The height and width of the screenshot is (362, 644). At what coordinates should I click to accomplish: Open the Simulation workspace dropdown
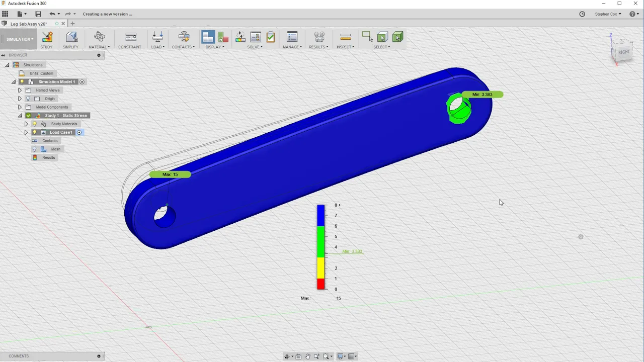pos(20,39)
